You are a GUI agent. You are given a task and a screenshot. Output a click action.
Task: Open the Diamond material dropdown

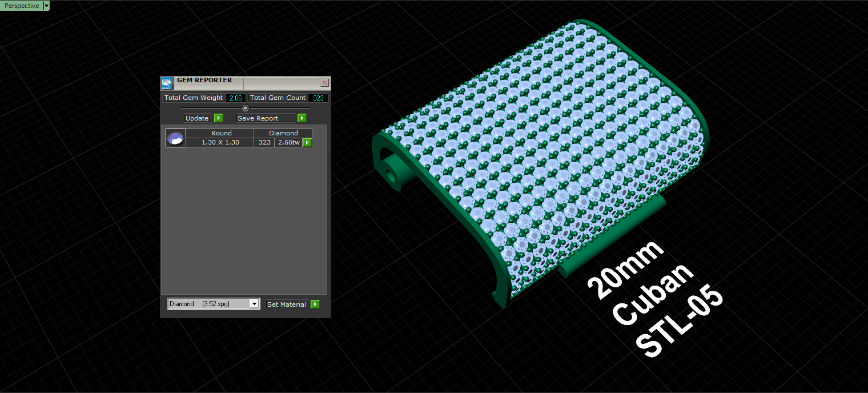214,304
